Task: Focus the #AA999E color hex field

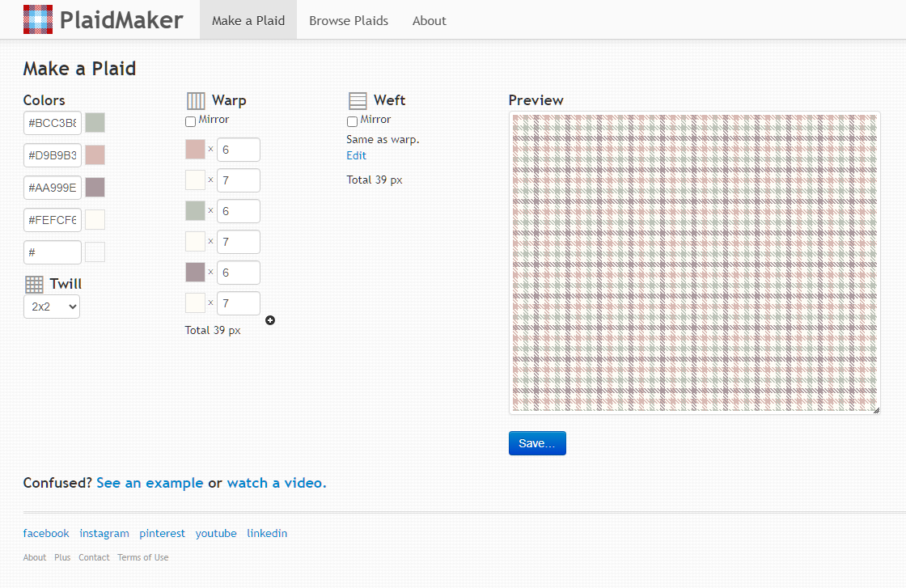Action: [53, 188]
